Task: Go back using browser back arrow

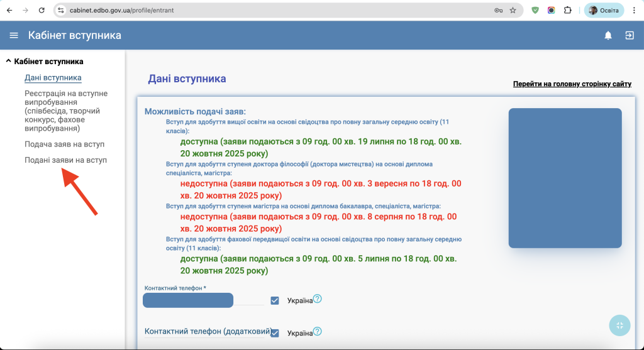Action: [9, 10]
